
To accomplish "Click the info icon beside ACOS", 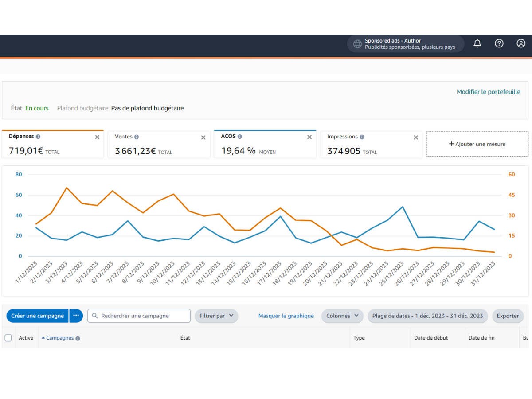I will (x=240, y=137).
